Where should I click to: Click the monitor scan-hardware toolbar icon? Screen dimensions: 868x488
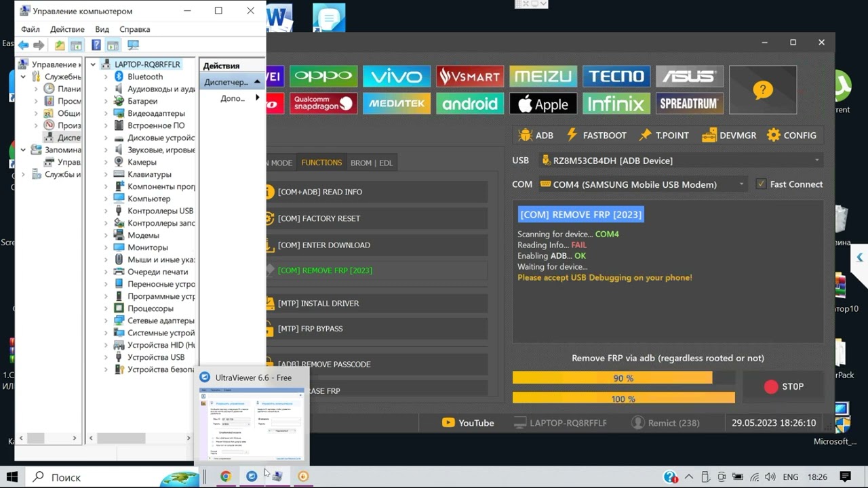pos(133,45)
